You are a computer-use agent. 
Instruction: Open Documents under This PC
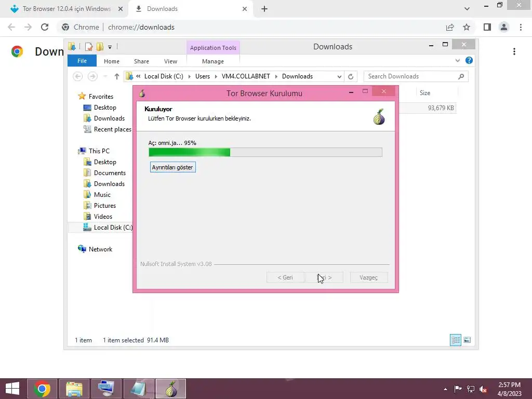tap(110, 173)
